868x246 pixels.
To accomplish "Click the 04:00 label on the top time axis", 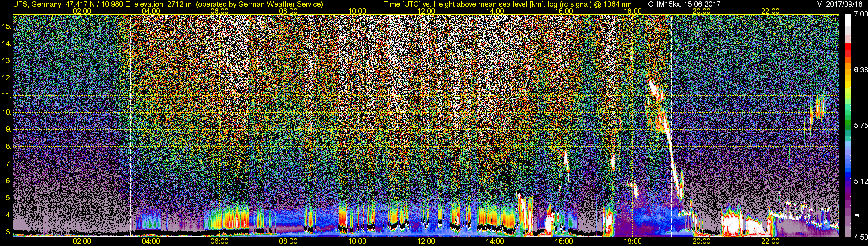I will [x=151, y=11].
